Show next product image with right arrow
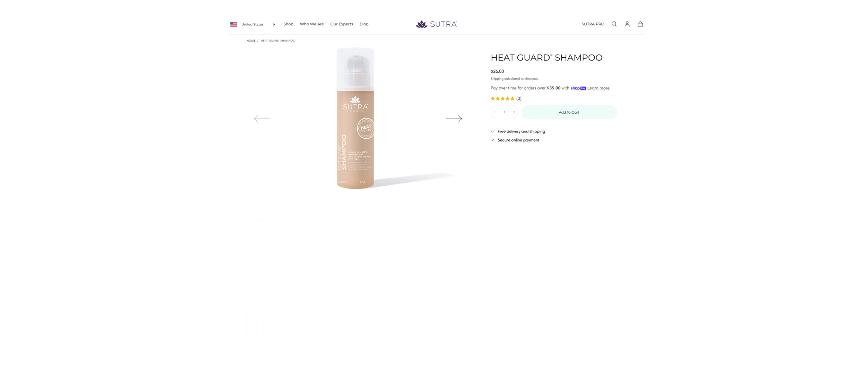 pos(454,119)
